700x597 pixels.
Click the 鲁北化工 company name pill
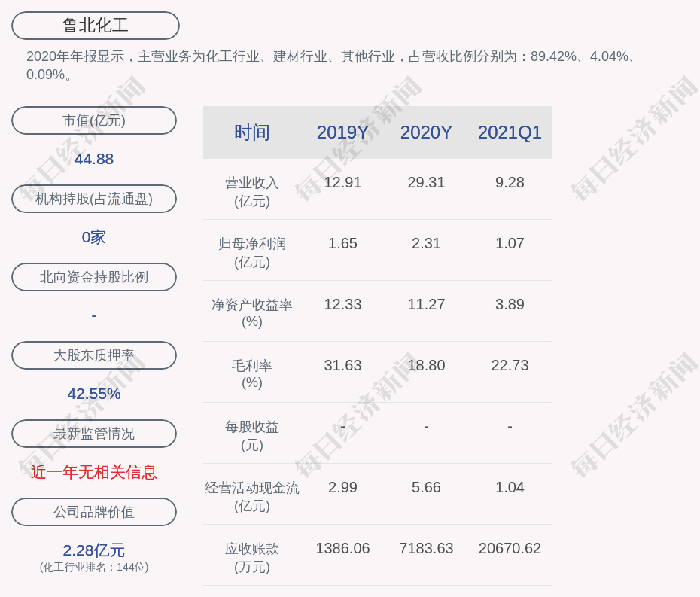96,26
